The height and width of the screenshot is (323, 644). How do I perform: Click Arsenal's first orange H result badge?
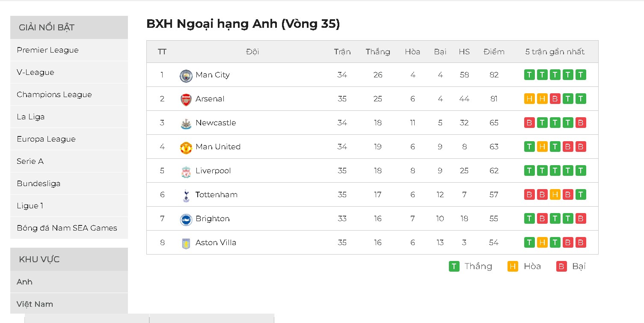529,99
